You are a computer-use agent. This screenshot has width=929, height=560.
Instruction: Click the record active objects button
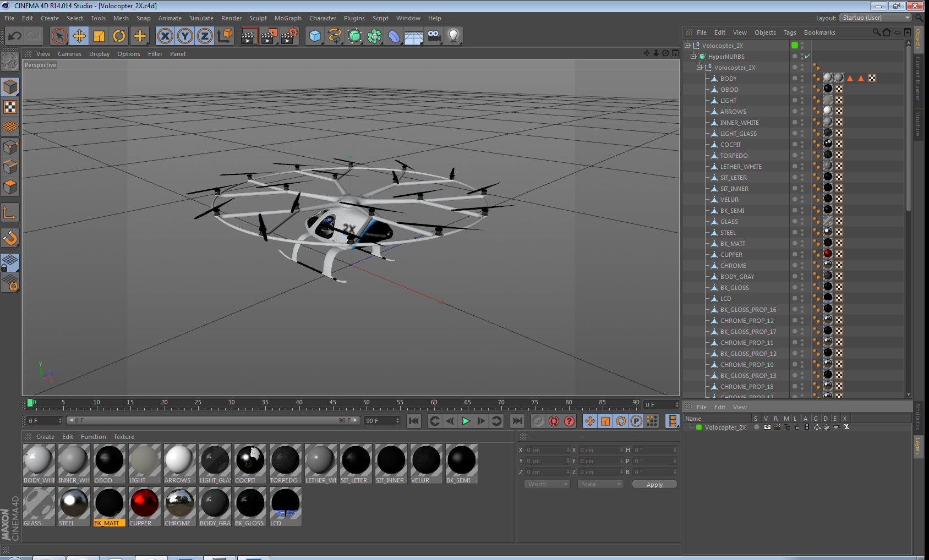[x=538, y=421]
